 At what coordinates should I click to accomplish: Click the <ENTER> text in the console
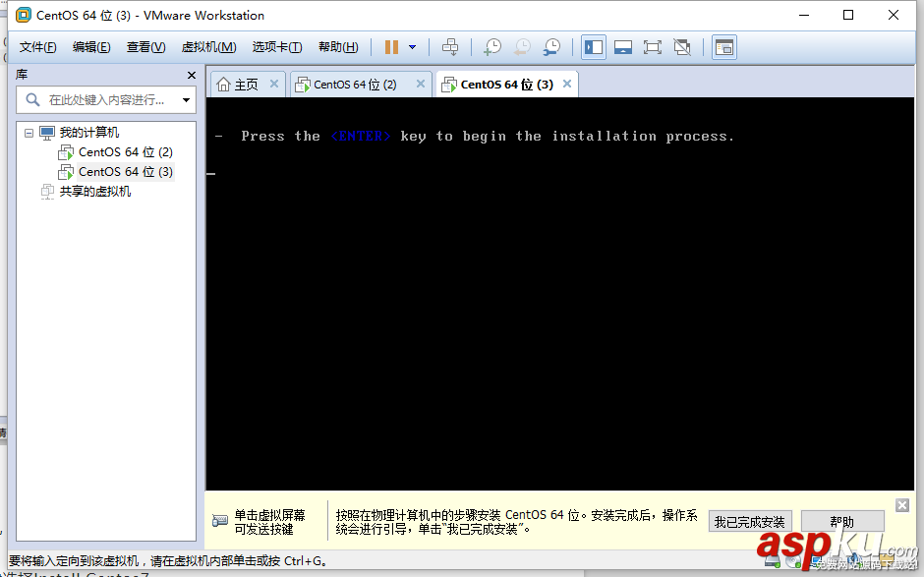pyautogui.click(x=360, y=137)
